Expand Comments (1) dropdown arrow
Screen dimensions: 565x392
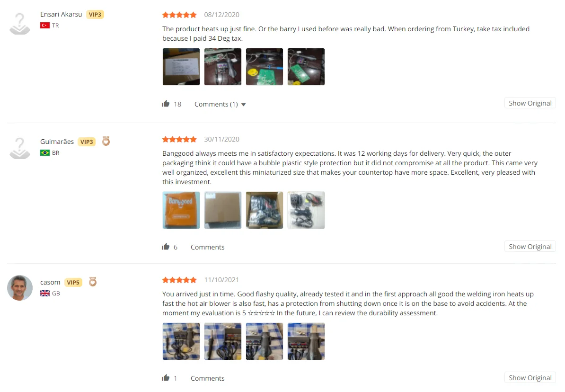(x=244, y=105)
